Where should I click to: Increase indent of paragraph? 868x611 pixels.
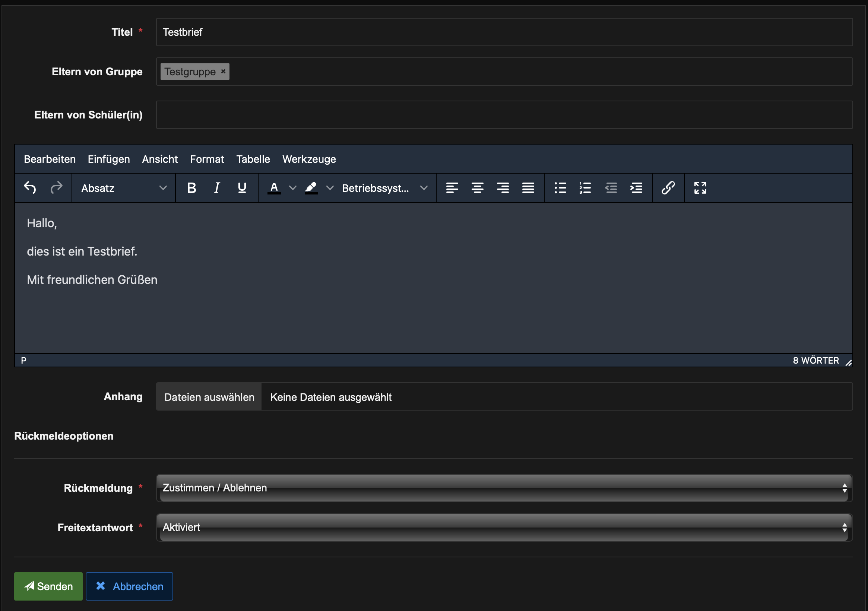(636, 188)
